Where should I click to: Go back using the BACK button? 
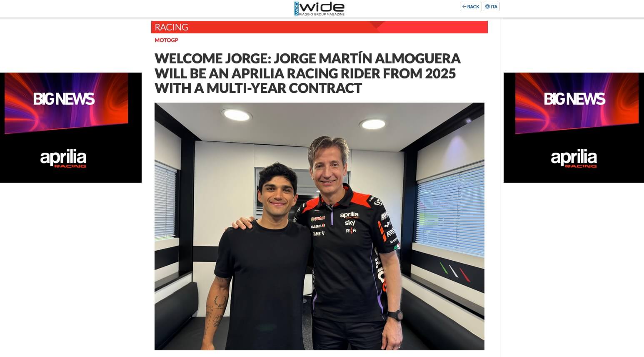[x=471, y=7]
